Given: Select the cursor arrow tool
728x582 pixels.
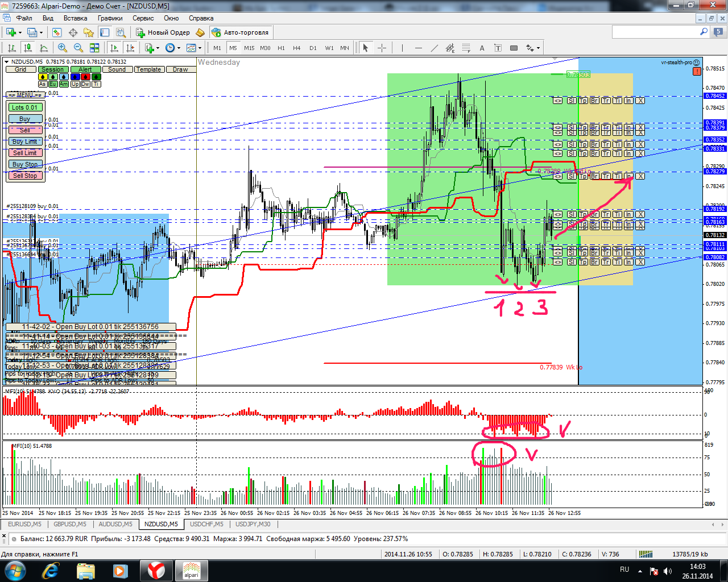Looking at the screenshot, I should coord(366,48).
